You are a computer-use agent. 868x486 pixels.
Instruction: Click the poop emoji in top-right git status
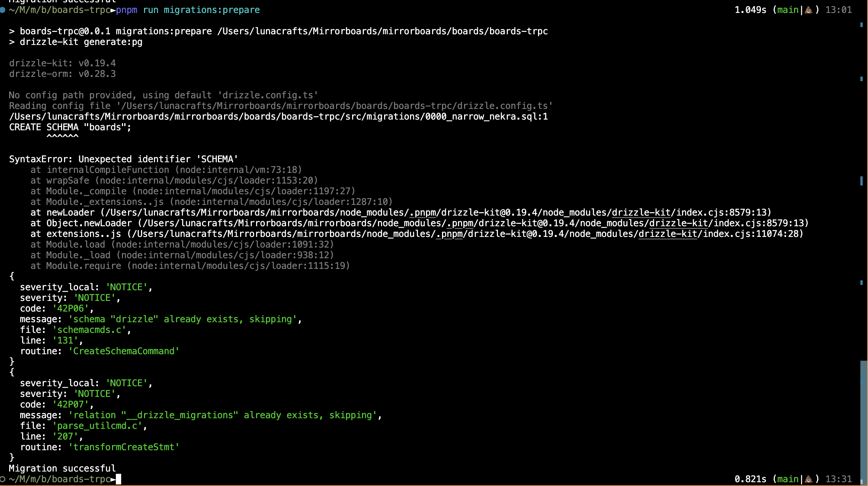click(x=809, y=10)
